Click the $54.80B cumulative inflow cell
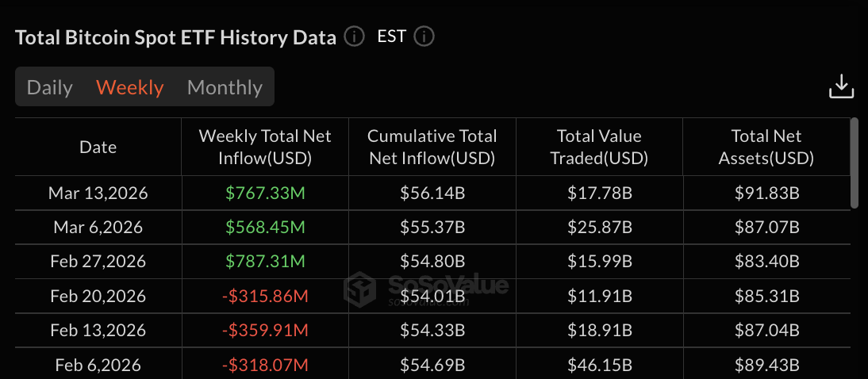This screenshot has width=868, height=379. [432, 261]
